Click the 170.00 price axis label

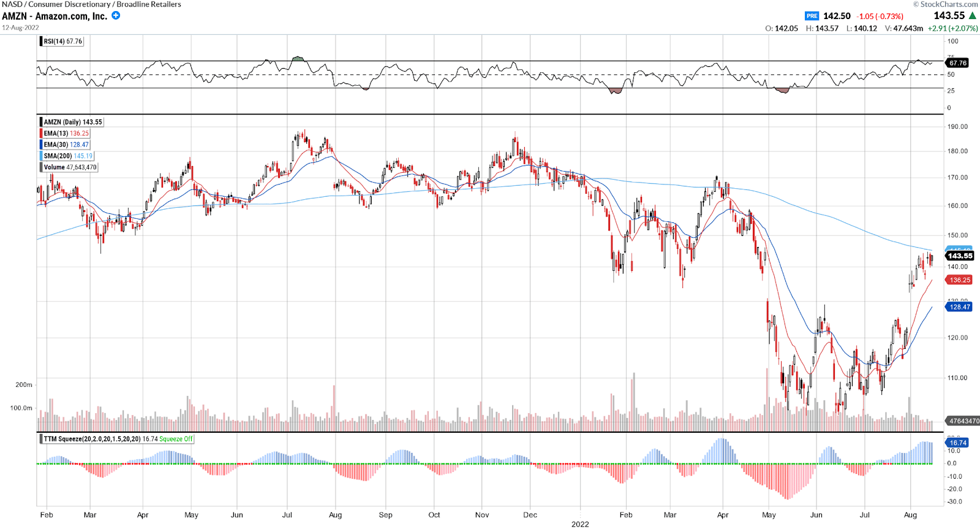958,178
